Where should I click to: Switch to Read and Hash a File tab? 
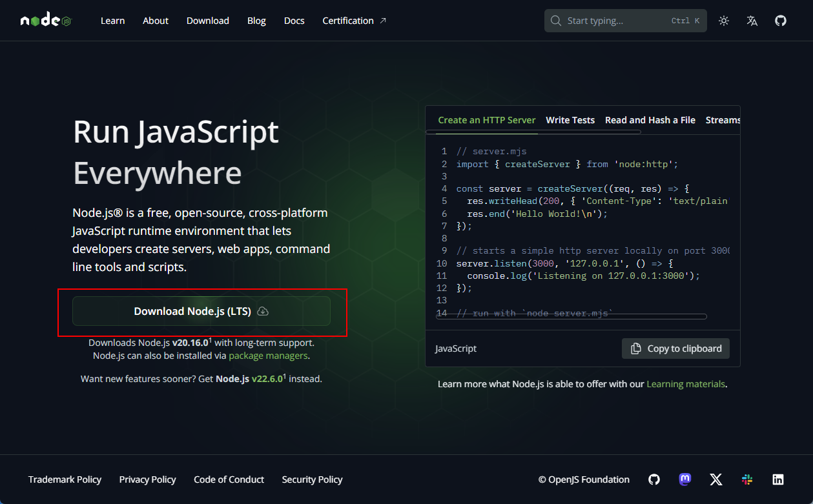point(650,120)
